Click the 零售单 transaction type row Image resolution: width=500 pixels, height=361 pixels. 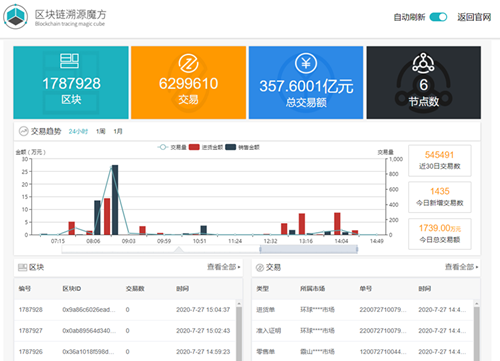pos(265,352)
